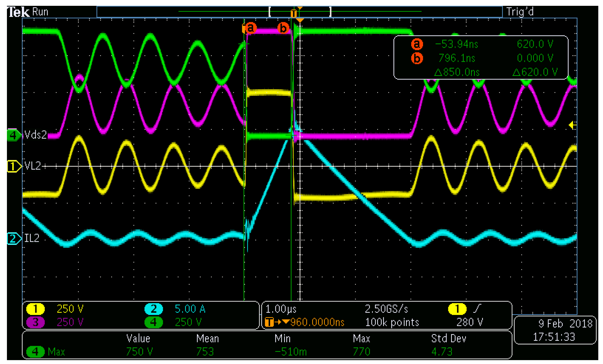603x364 pixels.
Task: Click green channel 4 scale badge
Action: pyautogui.click(x=153, y=322)
